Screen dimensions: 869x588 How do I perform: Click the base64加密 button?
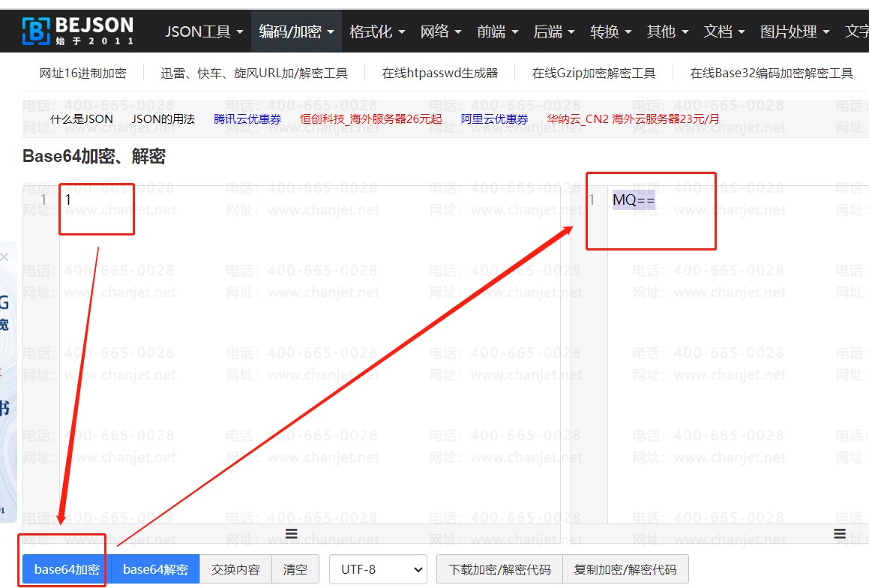tap(67, 569)
